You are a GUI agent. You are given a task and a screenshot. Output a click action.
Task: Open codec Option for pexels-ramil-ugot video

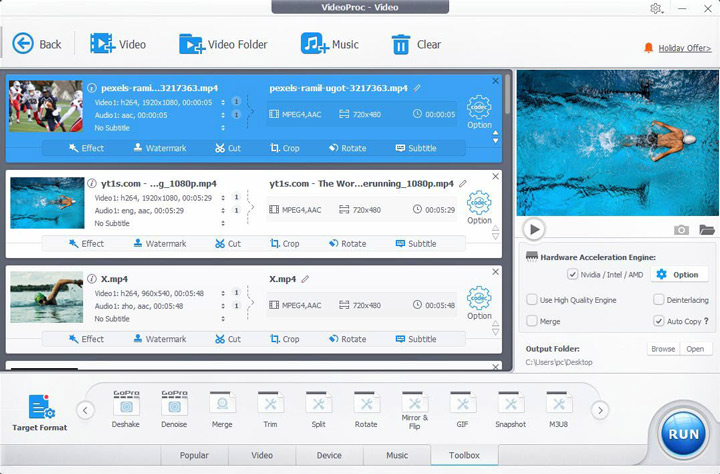click(x=479, y=112)
